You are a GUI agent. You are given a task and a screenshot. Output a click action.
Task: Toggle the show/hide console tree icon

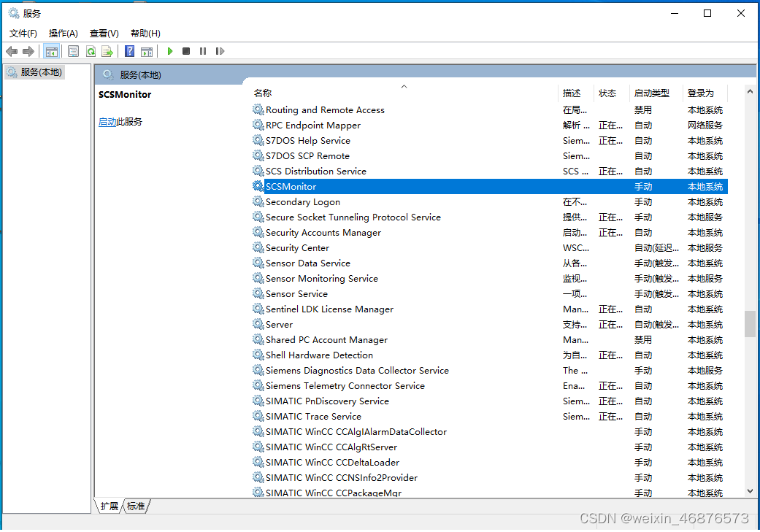tap(51, 51)
